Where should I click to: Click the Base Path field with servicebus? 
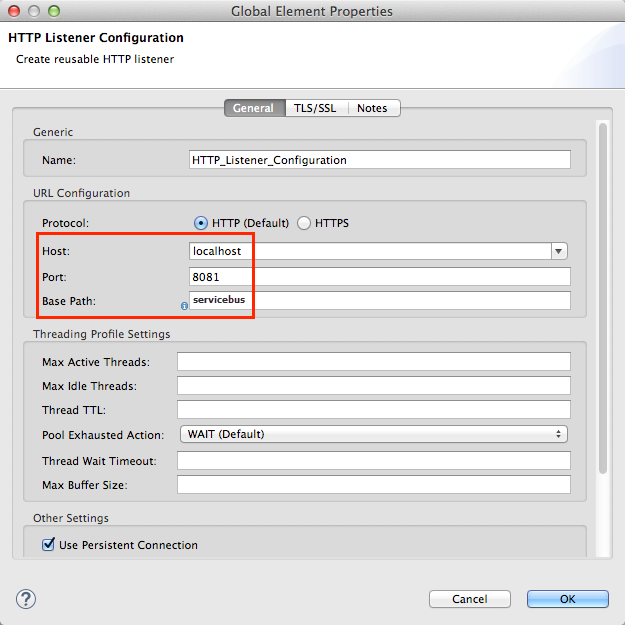pos(379,301)
